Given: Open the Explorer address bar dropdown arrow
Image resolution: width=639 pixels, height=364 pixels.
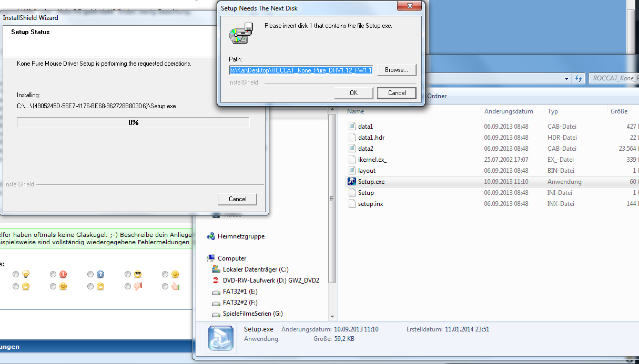Looking at the screenshot, I should [566, 78].
